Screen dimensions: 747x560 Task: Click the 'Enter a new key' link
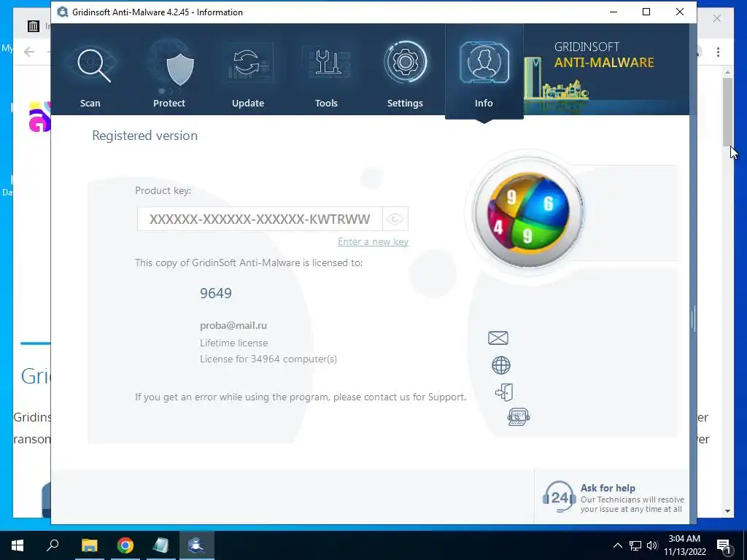coord(373,241)
